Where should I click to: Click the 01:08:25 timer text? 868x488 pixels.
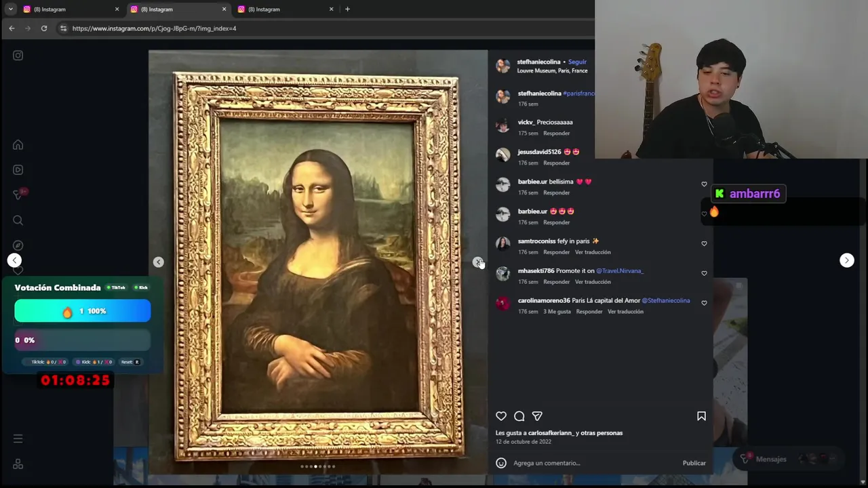tap(75, 380)
